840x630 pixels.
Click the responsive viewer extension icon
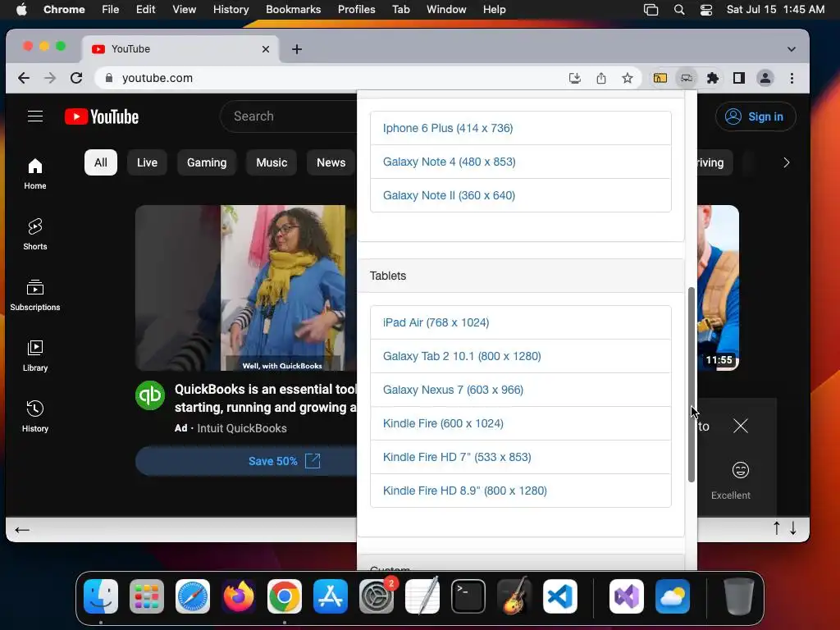[x=687, y=78]
